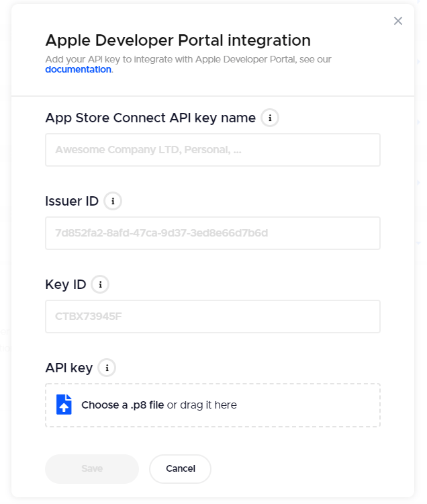
Task: Show info tooltip for API key
Action: 107,368
